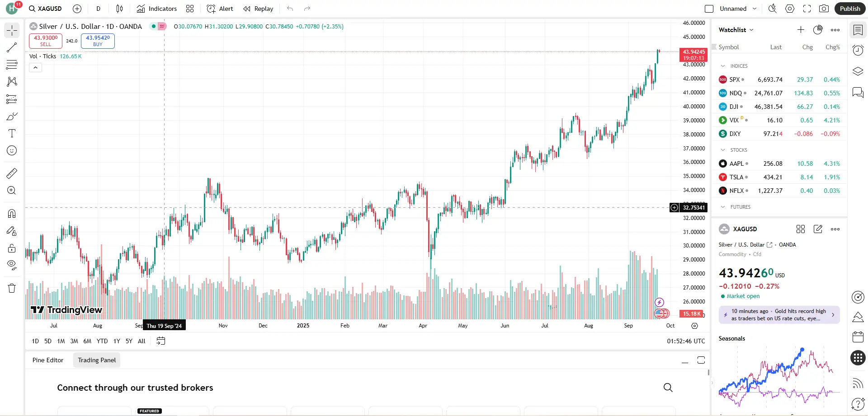Image resolution: width=868 pixels, height=416 pixels.
Task: Click the trash remove objects icon
Action: coord(12,289)
